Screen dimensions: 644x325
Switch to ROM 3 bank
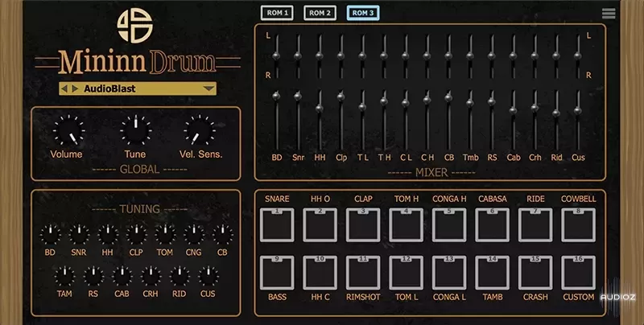[x=363, y=13]
